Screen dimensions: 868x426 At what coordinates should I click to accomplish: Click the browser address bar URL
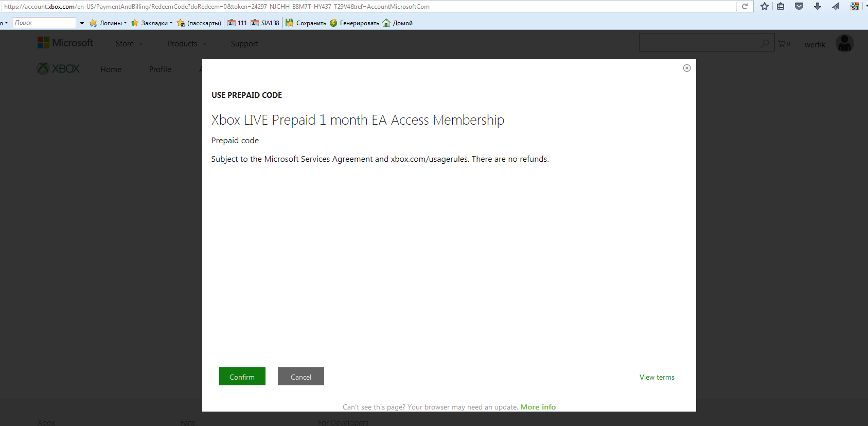tap(217, 7)
